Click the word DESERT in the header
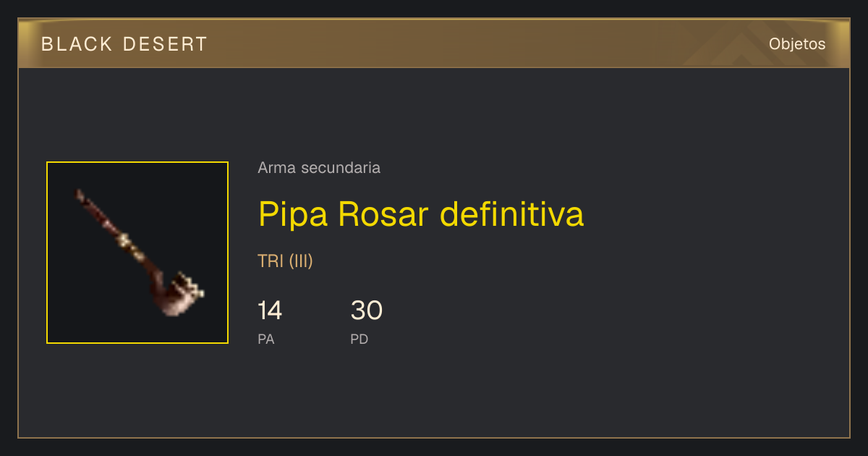Image resolution: width=868 pixels, height=456 pixels. click(x=166, y=44)
